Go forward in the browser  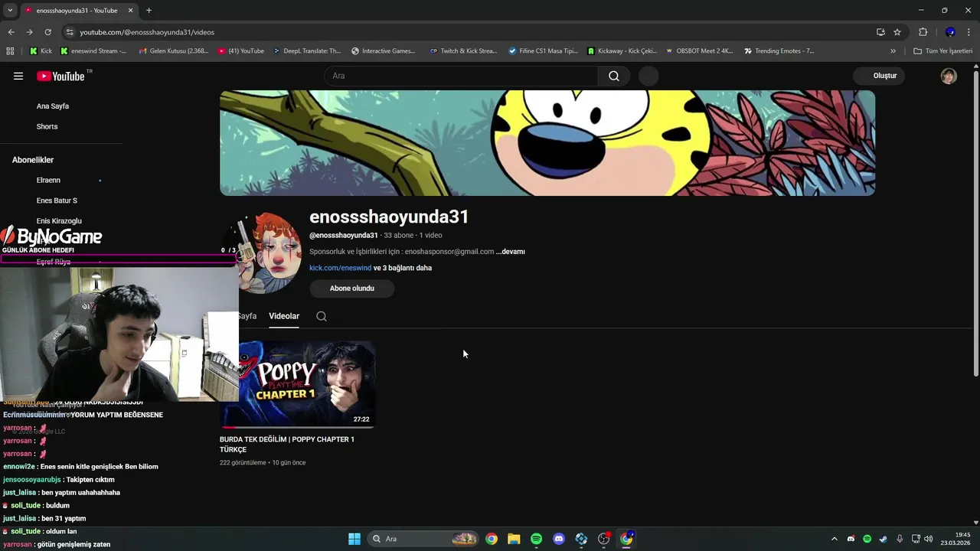(29, 32)
